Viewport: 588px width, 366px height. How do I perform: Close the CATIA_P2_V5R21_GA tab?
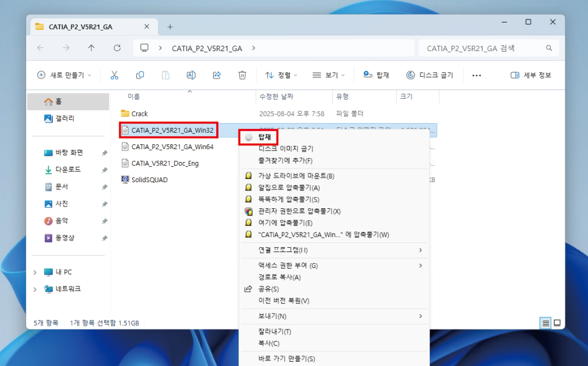pos(147,27)
